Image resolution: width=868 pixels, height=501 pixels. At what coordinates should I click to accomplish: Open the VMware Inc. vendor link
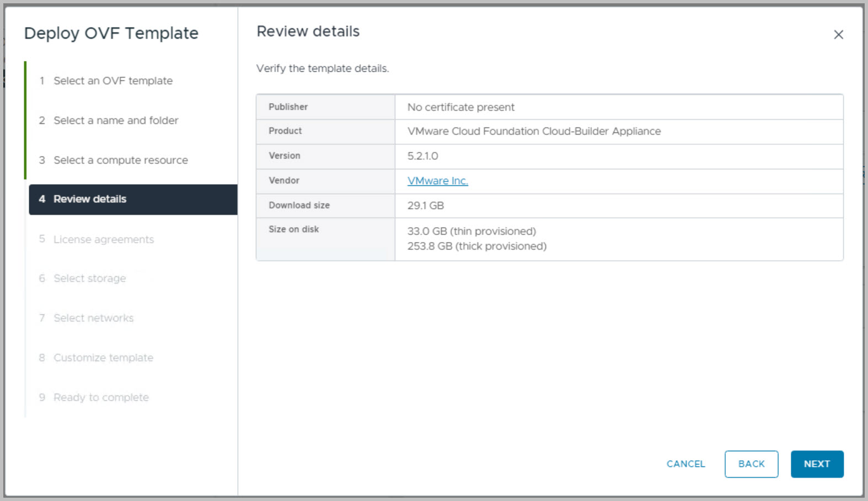(x=437, y=181)
